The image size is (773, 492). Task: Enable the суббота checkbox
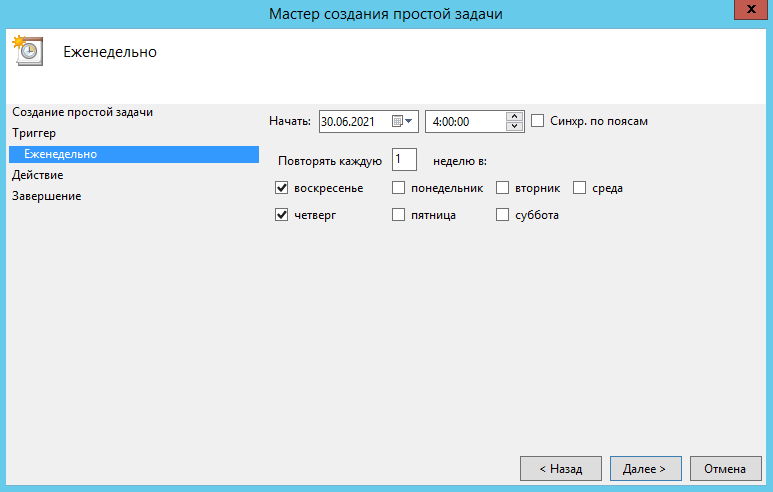(503, 215)
